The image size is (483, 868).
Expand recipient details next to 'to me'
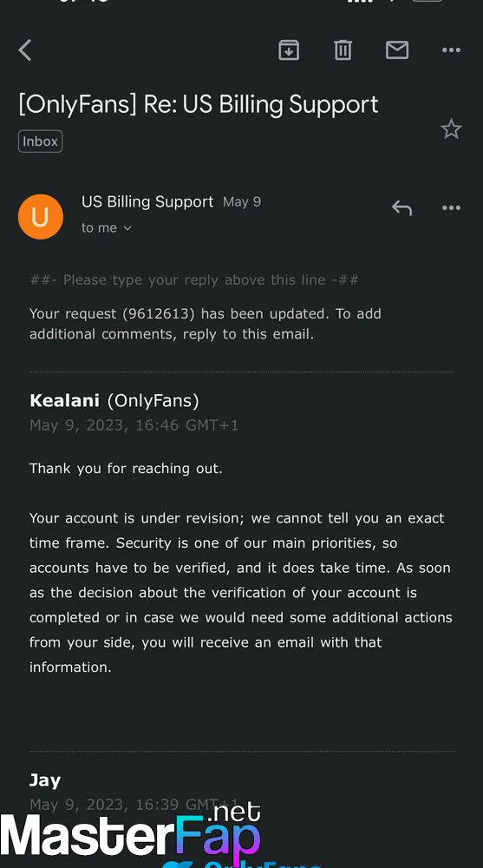tap(127, 228)
